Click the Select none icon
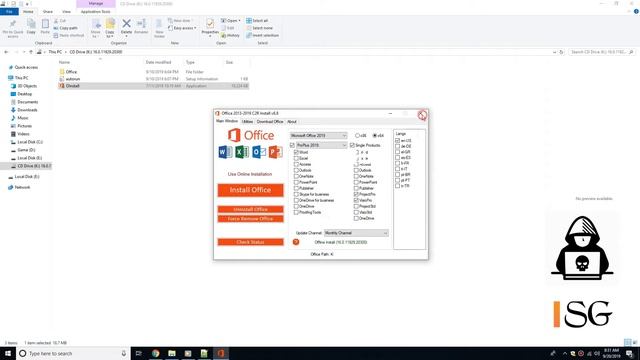 coord(249,28)
